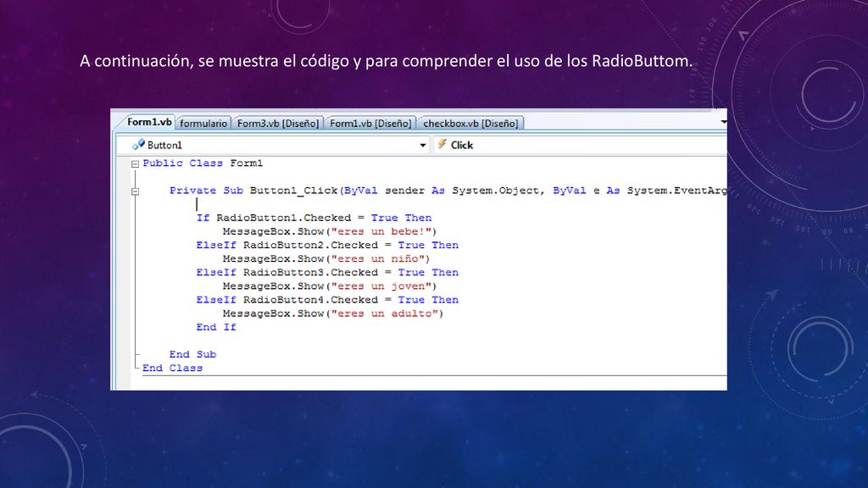Click the slide text mentioning RadioButtom
This screenshot has width=868, height=488.
coord(386,61)
